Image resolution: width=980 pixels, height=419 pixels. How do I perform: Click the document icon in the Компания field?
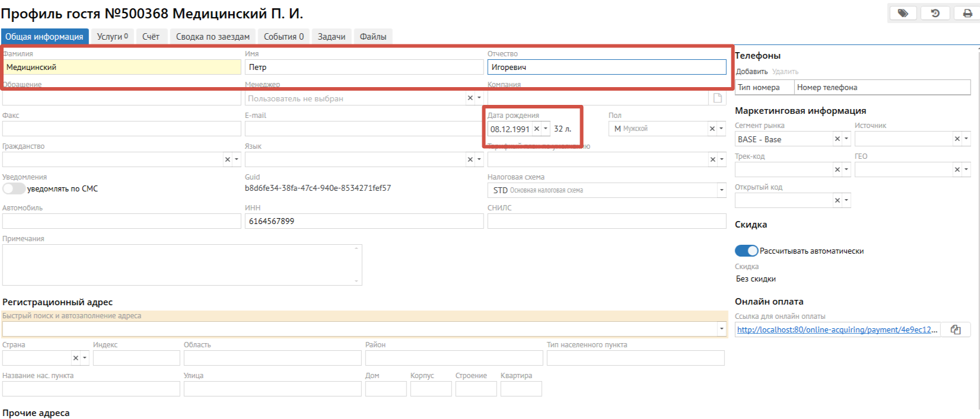coord(717,98)
